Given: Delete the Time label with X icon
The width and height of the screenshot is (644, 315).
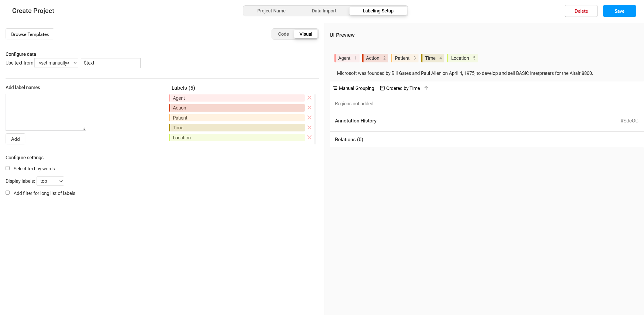Looking at the screenshot, I should tap(309, 127).
